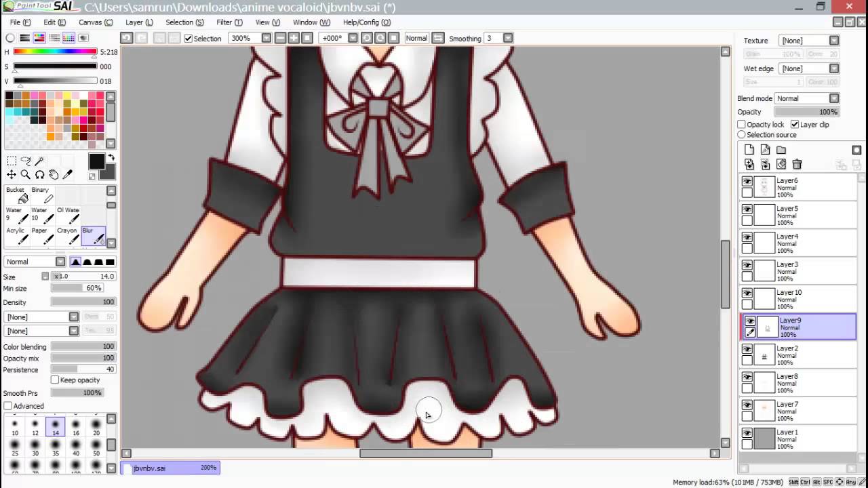This screenshot has height=488, width=868.
Task: Select the Move tool
Action: (12, 175)
